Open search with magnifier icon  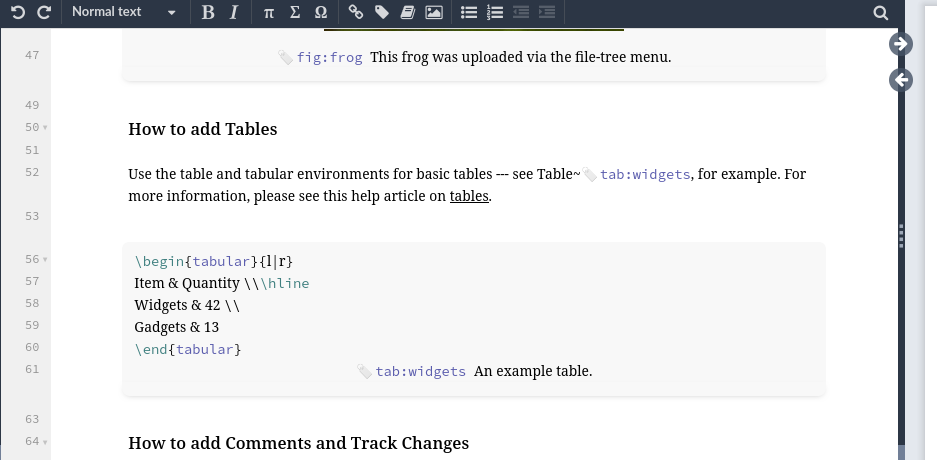(880, 13)
